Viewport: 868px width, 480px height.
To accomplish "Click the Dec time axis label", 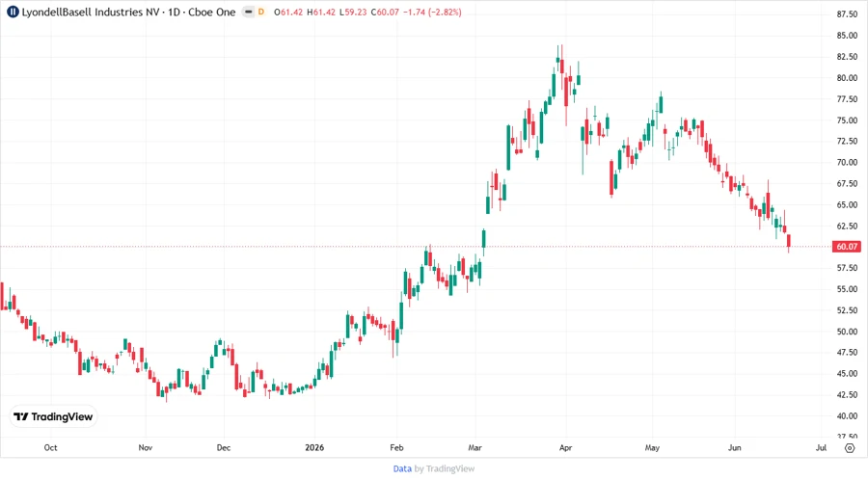I will click(224, 448).
